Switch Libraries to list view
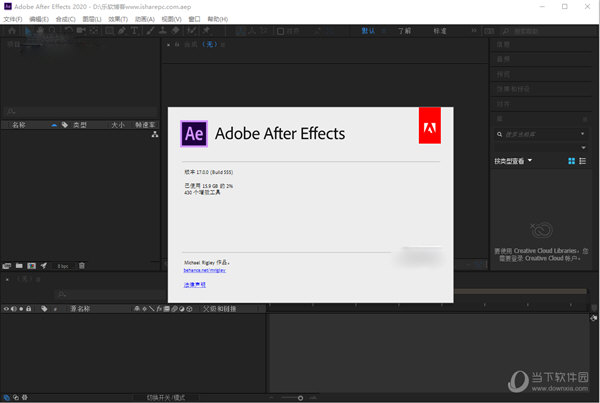600x403 pixels. 582,161
